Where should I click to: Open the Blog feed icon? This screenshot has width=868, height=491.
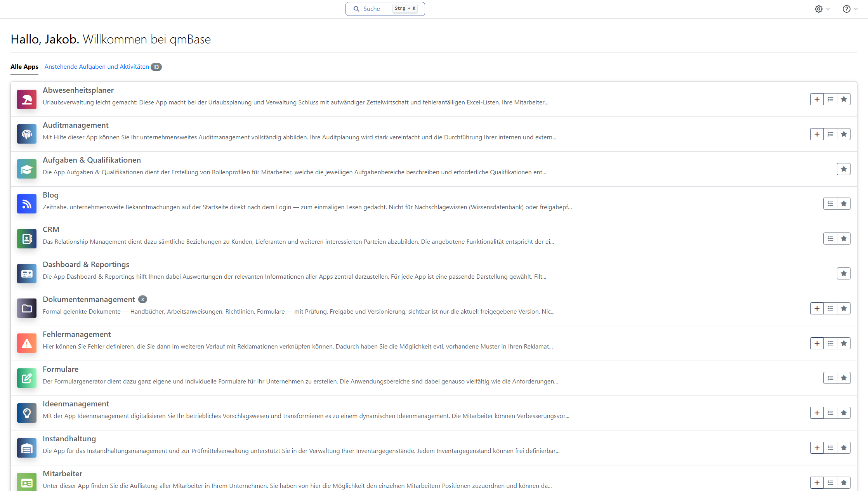point(27,204)
